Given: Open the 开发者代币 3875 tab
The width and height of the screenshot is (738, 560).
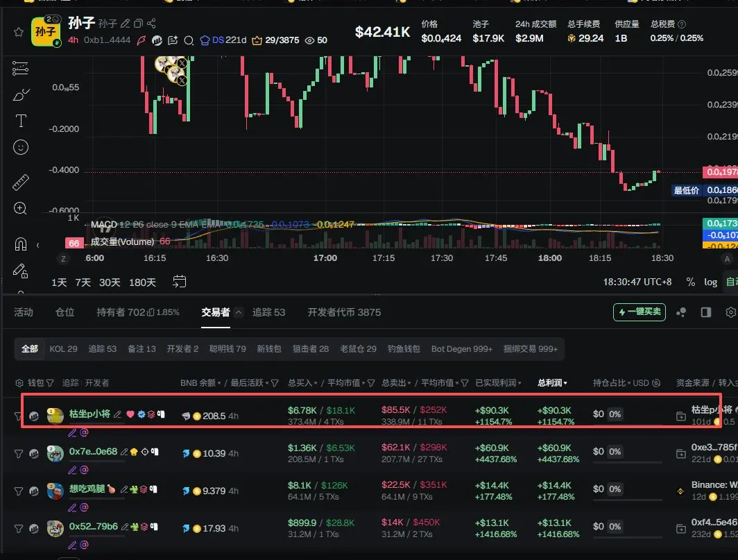Looking at the screenshot, I should 344,312.
